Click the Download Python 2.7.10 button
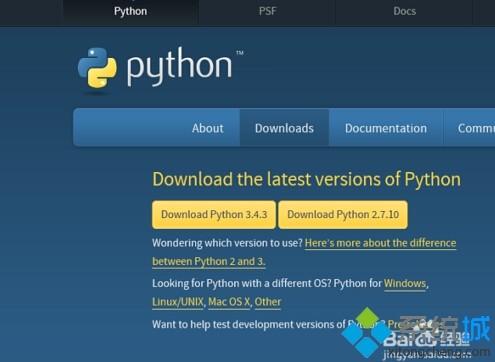 [343, 214]
